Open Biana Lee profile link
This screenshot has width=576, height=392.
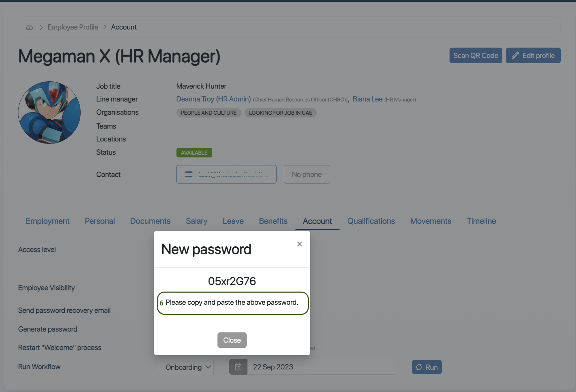pyautogui.click(x=368, y=99)
